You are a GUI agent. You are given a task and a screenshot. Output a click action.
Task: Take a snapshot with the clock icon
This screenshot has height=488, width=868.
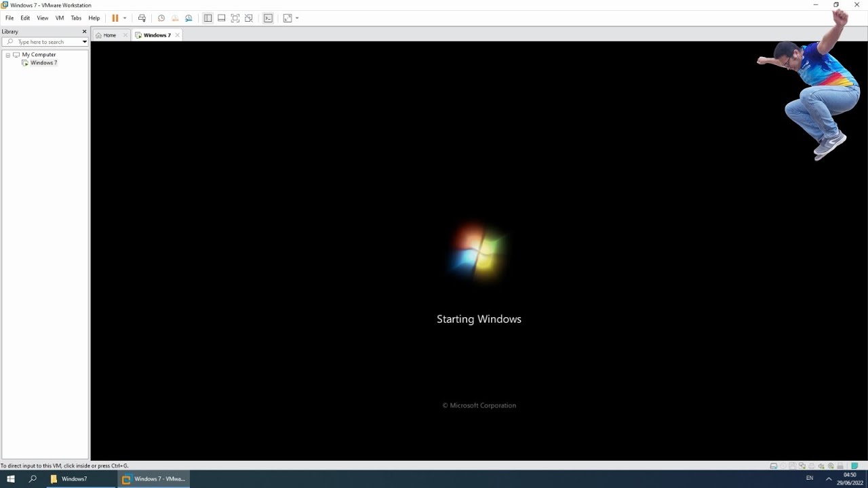[161, 18]
